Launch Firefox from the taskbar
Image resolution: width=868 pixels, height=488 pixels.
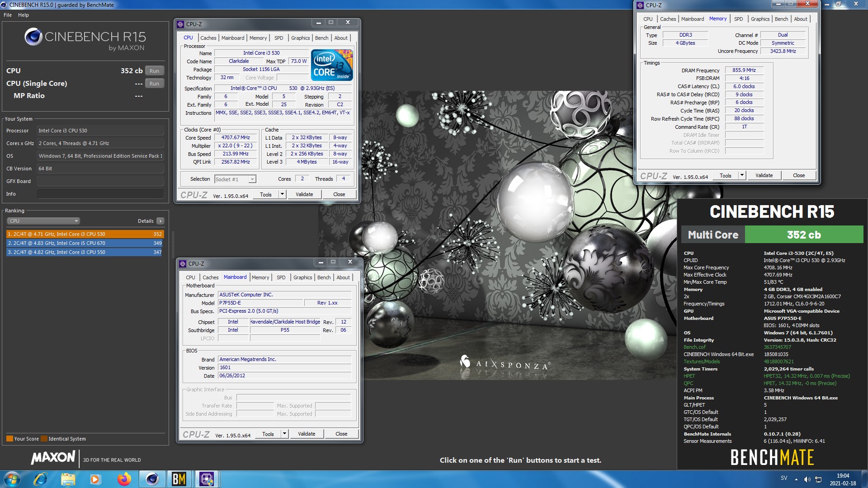[124, 479]
